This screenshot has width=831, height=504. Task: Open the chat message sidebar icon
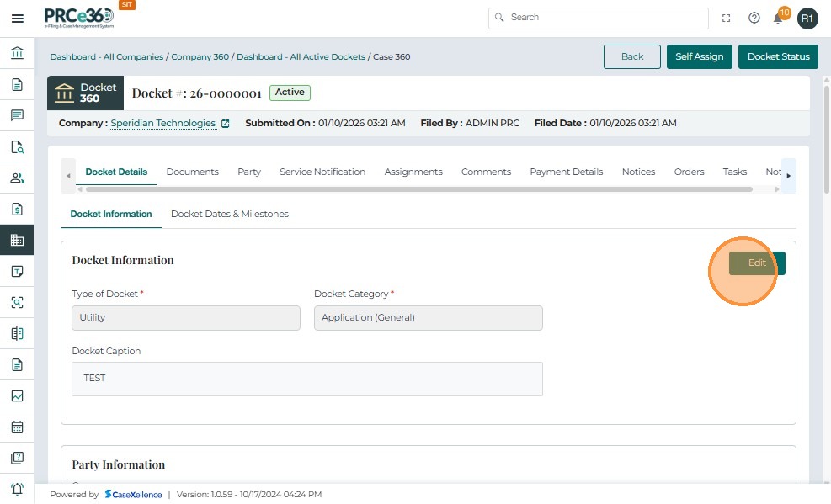coord(17,115)
